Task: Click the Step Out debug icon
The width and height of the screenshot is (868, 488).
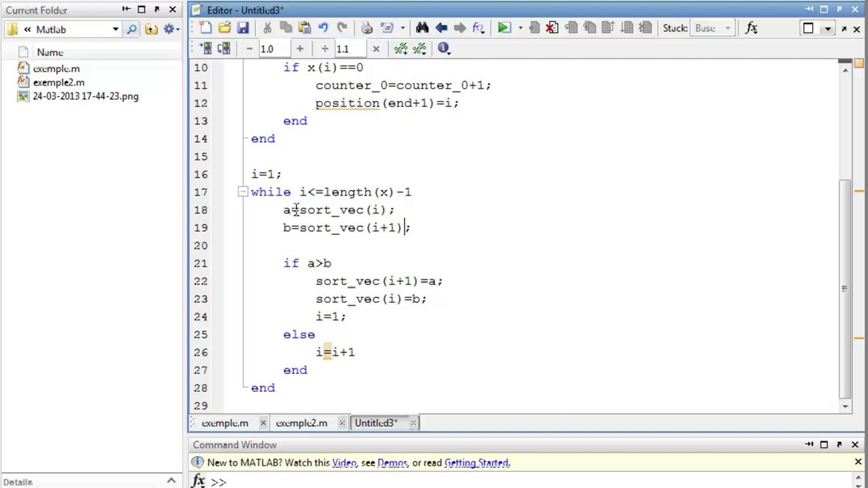Action: [608, 28]
